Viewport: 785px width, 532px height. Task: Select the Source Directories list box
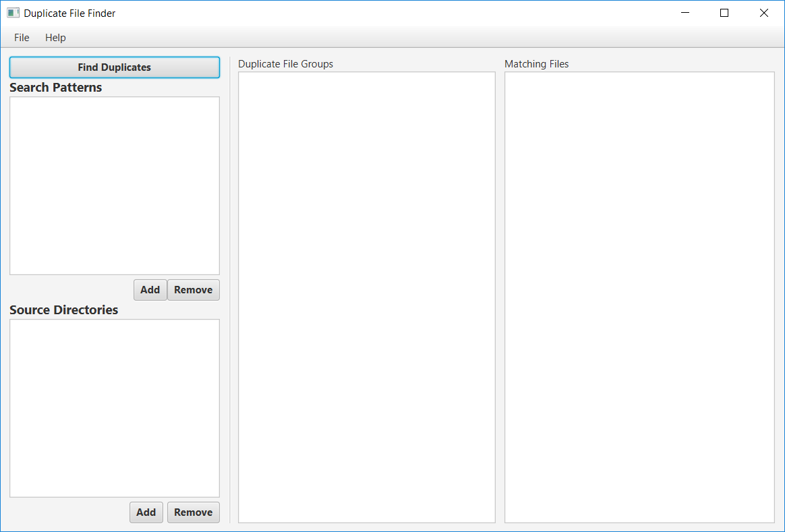coord(115,409)
